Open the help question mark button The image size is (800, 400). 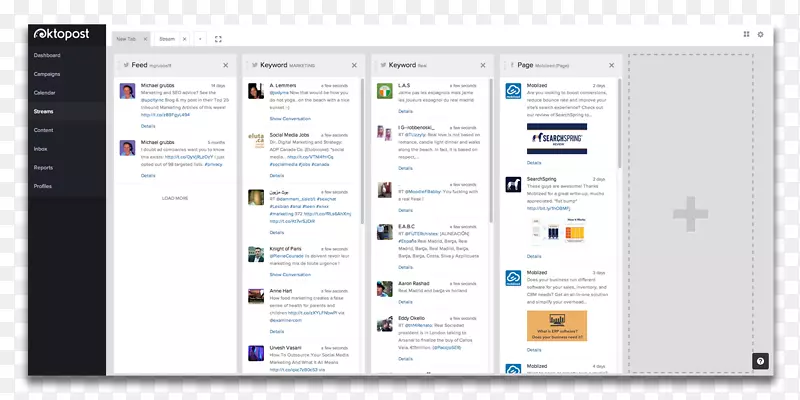[760, 361]
